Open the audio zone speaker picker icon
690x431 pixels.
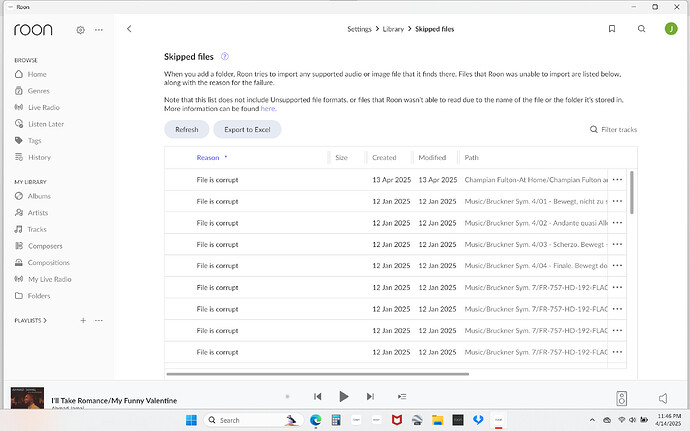(621, 398)
